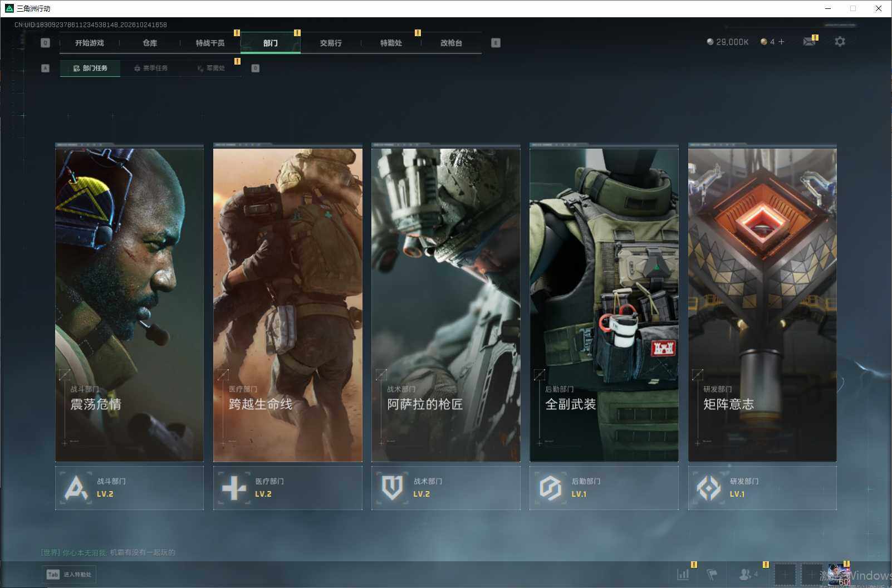Open the player avatar thumbnail
The height and width of the screenshot is (588, 892).
839,574
